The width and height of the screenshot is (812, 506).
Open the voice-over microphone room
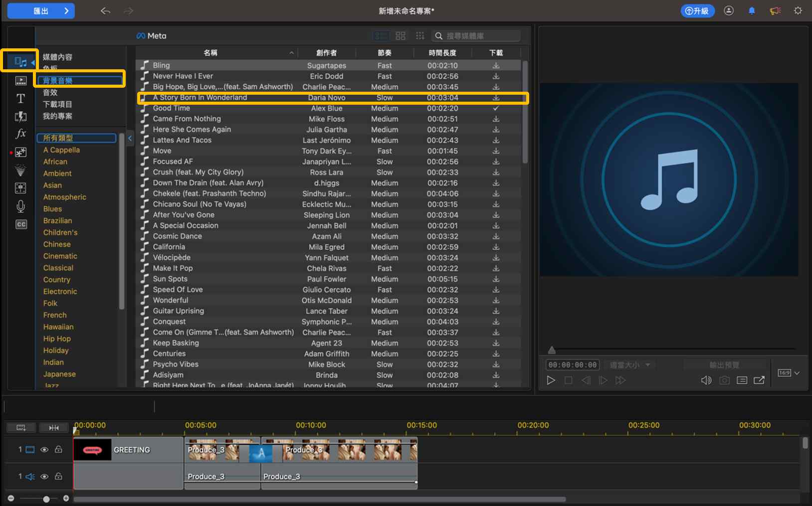point(20,206)
